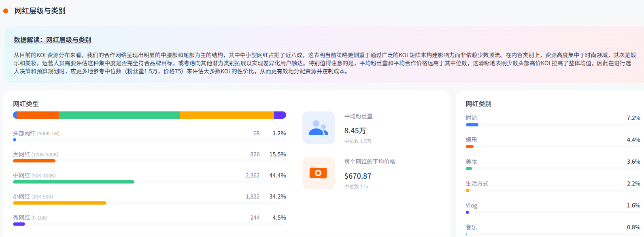Click the 音乐 category label
Image resolution: width=644 pixels, height=237 pixels.
point(472,227)
